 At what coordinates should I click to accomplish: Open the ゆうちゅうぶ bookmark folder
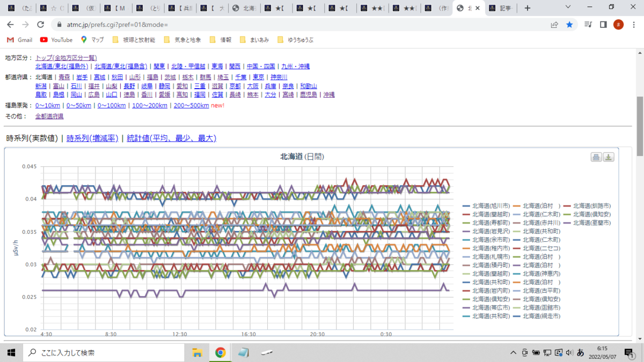point(295,40)
